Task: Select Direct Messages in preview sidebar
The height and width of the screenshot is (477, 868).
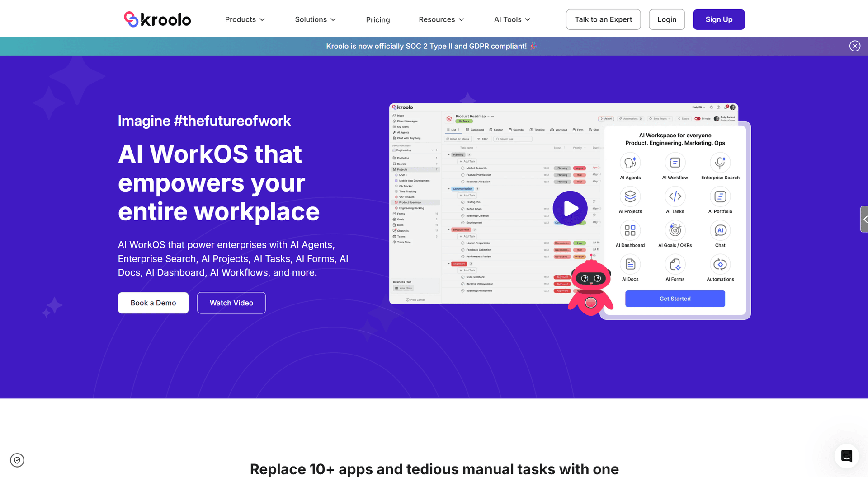Action: (x=405, y=121)
